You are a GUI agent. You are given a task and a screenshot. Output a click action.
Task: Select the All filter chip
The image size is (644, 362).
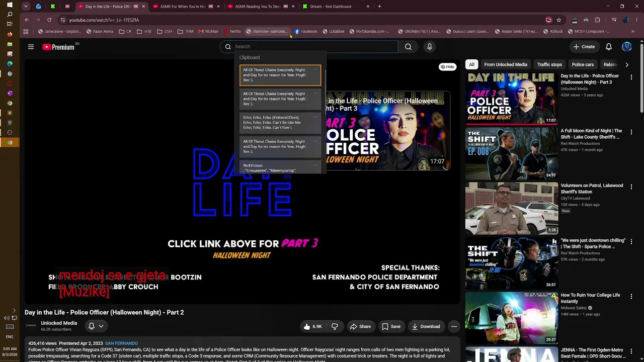[471, 64]
